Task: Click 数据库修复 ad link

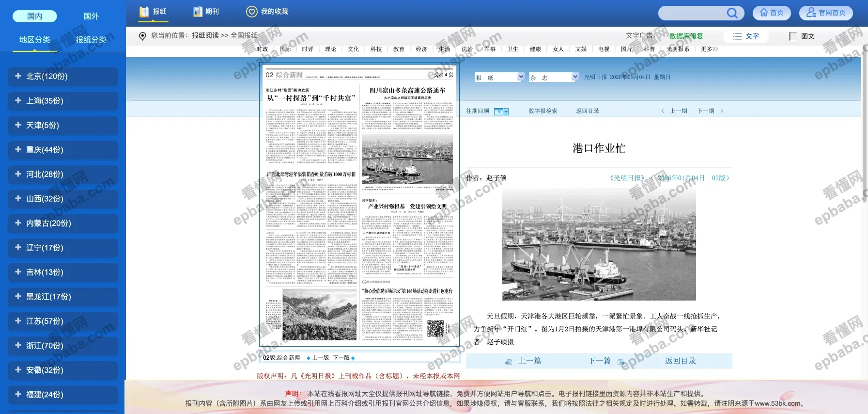Action: (x=686, y=36)
